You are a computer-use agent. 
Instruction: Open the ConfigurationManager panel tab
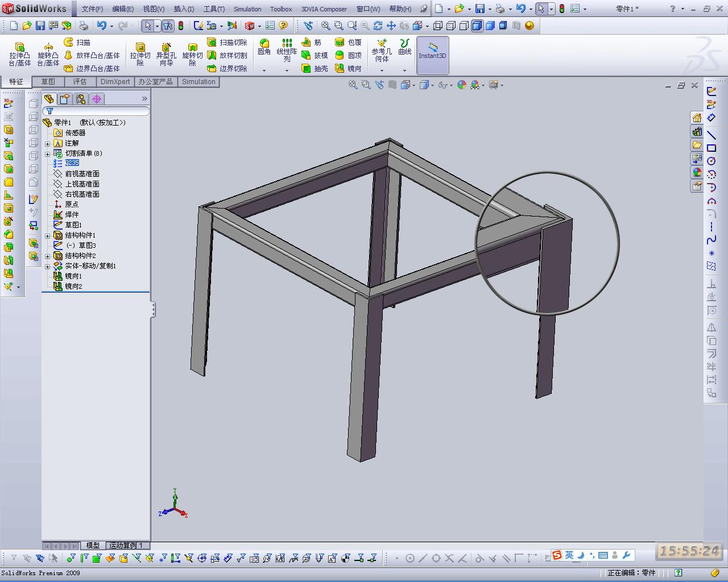81,99
